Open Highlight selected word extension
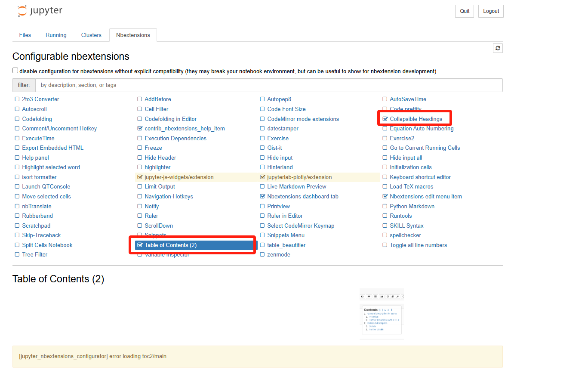This screenshot has width=588, height=374. (51, 167)
